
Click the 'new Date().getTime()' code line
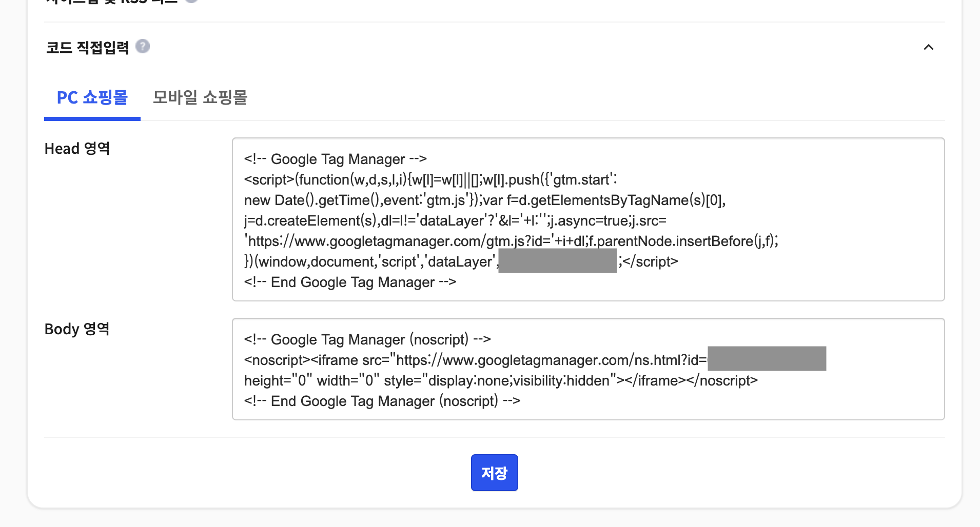(485, 200)
